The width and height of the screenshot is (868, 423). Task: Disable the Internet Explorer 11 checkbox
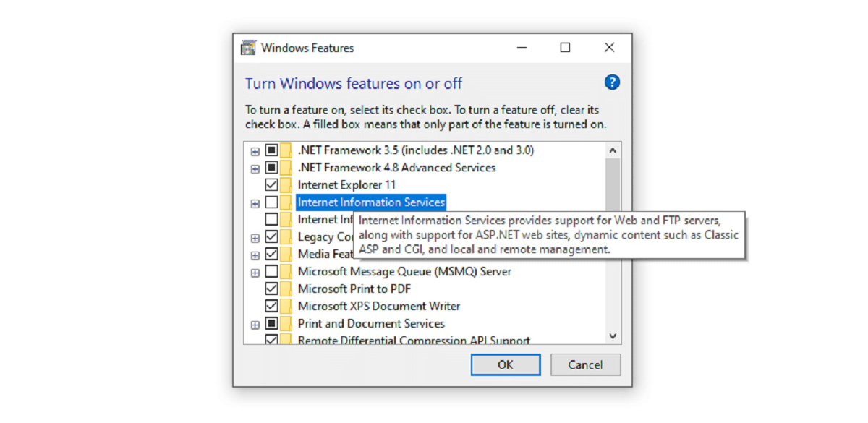pos(272,184)
